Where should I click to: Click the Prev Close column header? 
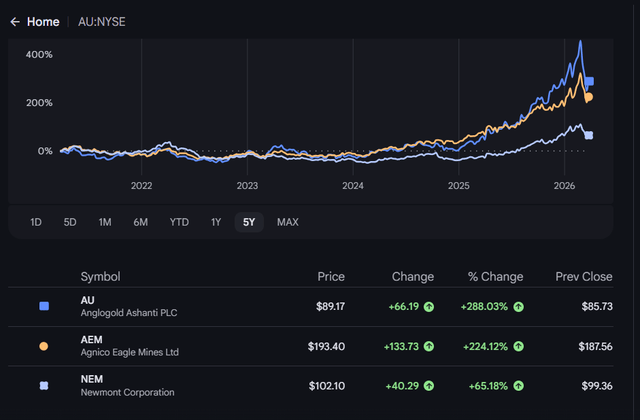point(584,277)
